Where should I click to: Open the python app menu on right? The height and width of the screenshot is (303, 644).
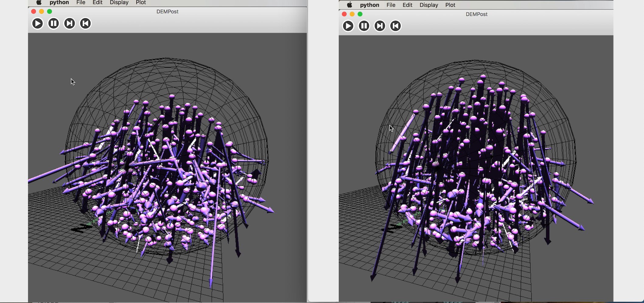369,5
